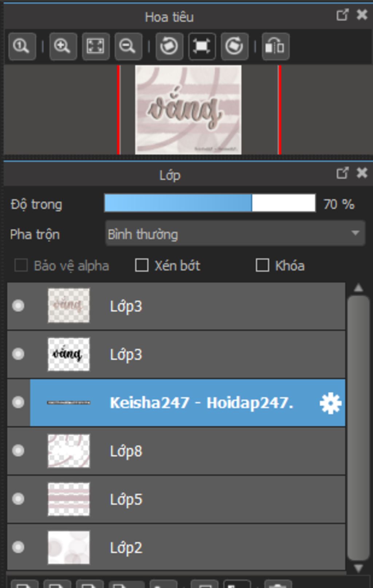The height and width of the screenshot is (588, 373).
Task: Toggle visibility of the Lớp5 layer
Action: (x=18, y=499)
